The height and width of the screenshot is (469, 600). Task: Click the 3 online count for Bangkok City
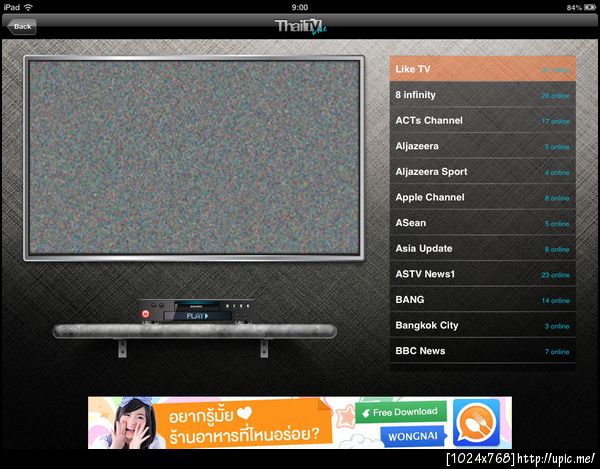tap(557, 326)
